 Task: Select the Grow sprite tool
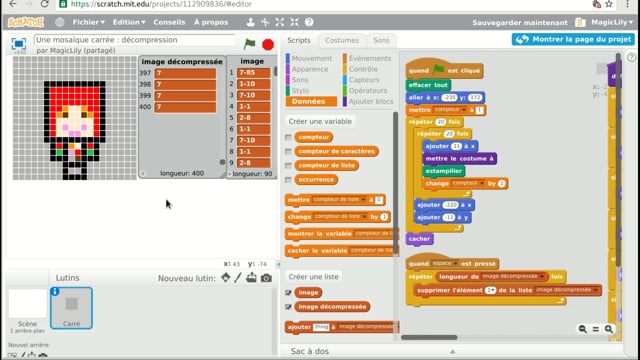coord(280,22)
